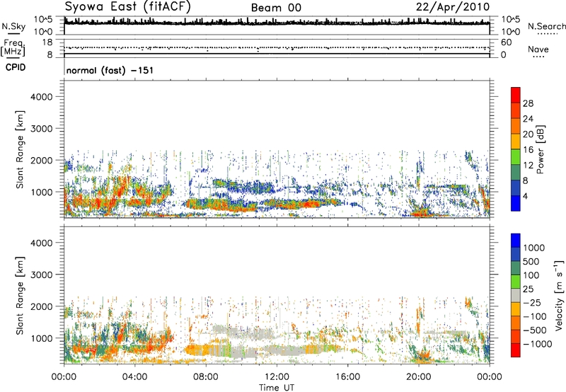Click the '18' tick on the Freq axis
The image size is (566, 392).
pyautogui.click(x=47, y=42)
